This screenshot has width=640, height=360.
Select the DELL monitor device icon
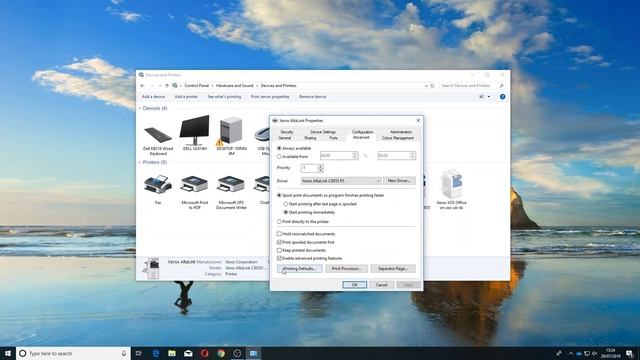coord(194,130)
